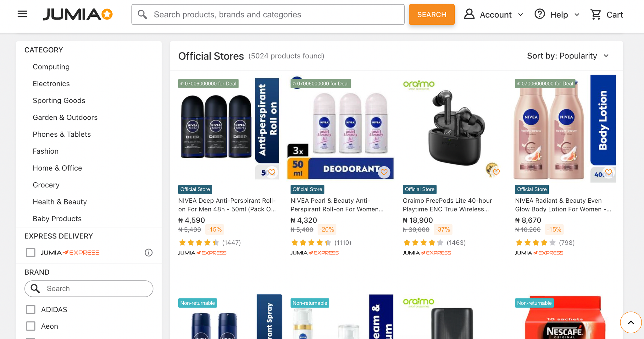This screenshot has width=644, height=339.
Task: Open the hamburger navigation menu
Action: 21,14
